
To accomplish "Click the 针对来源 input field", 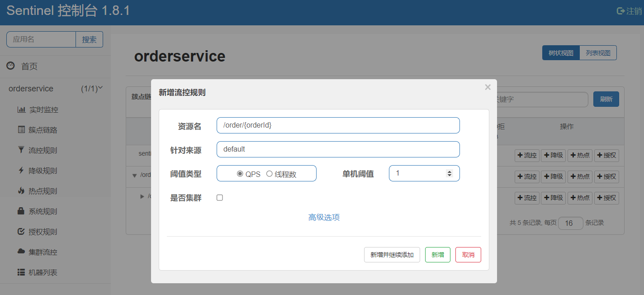I will tap(338, 149).
